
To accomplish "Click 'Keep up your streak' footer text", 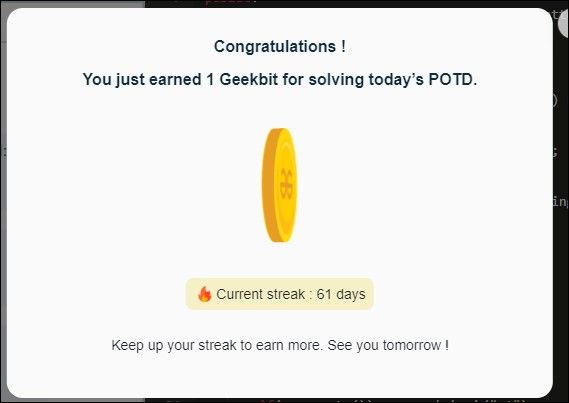I will [x=280, y=345].
